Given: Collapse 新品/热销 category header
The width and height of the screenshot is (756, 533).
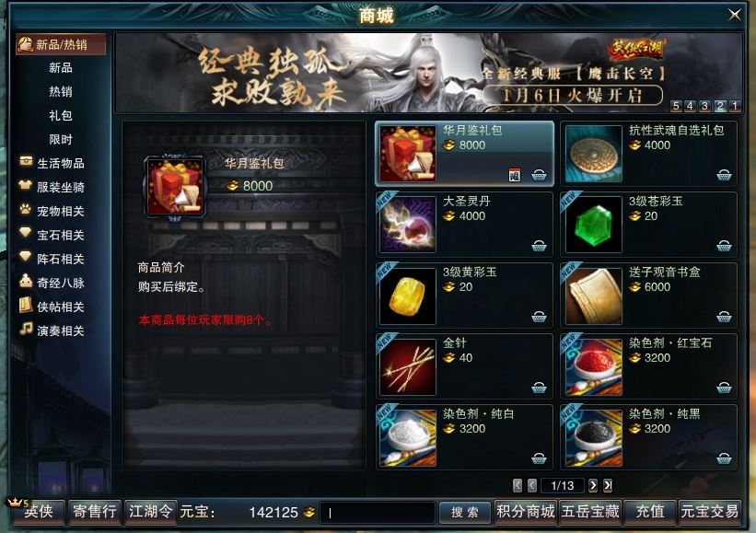Looking at the screenshot, I should pos(61,45).
